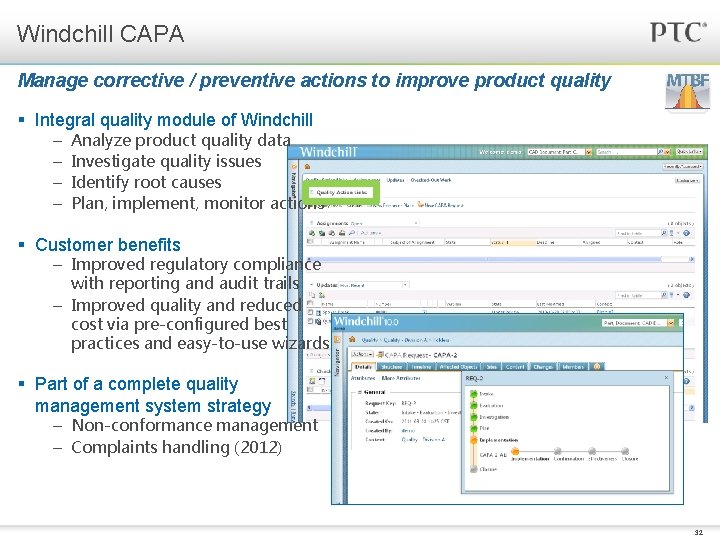Switch to the Updates tab on home page
The height and width of the screenshot is (540, 720).
(395, 180)
